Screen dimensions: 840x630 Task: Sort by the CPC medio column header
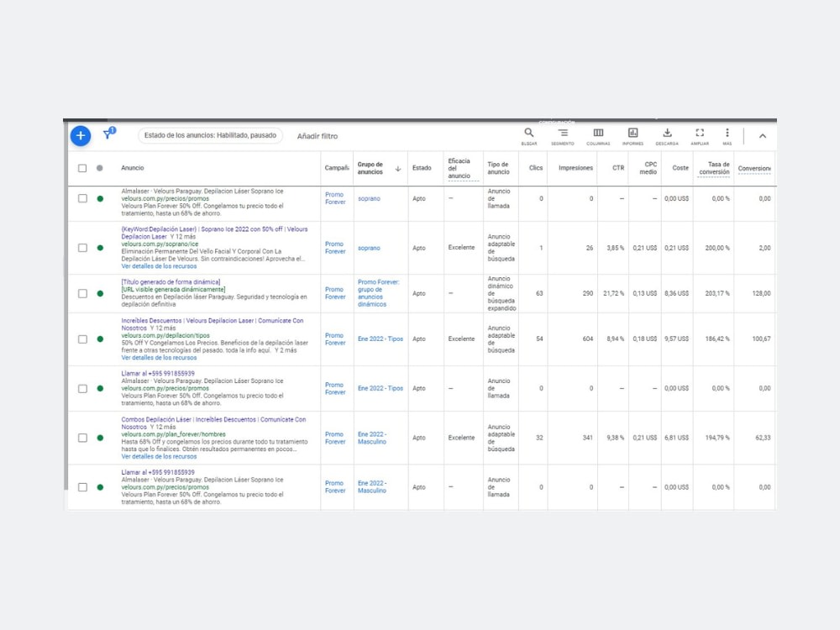click(x=648, y=168)
